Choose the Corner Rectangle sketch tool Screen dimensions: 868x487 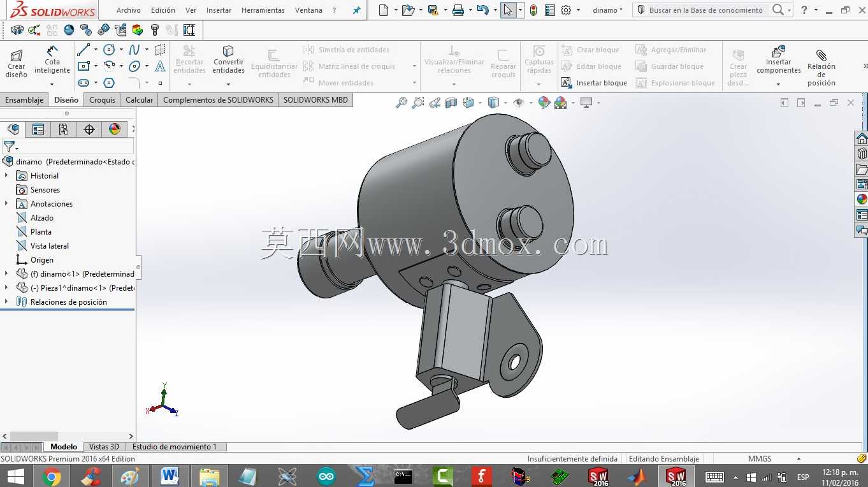coord(83,66)
